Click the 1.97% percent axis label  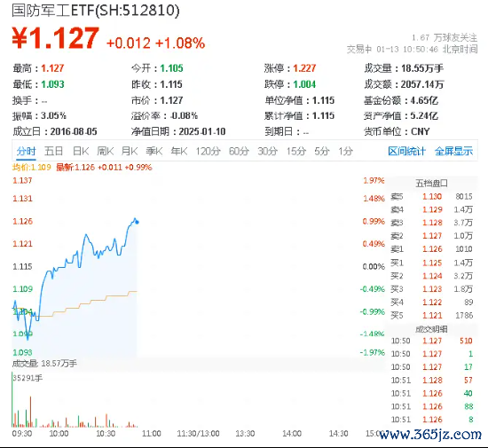[x=374, y=180]
